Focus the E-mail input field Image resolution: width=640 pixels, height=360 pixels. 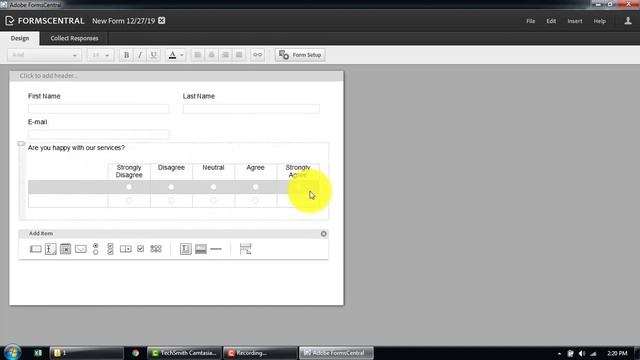click(98, 134)
